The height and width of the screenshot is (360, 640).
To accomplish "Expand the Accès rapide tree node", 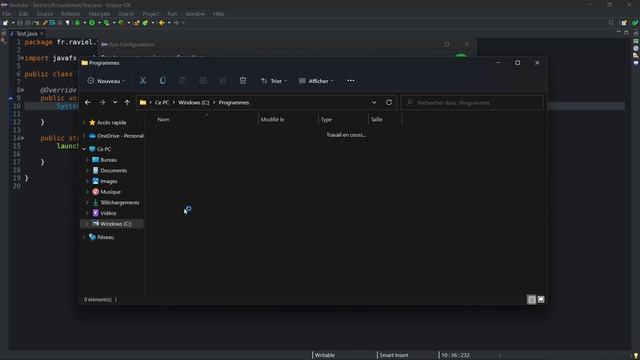I will [x=84, y=122].
